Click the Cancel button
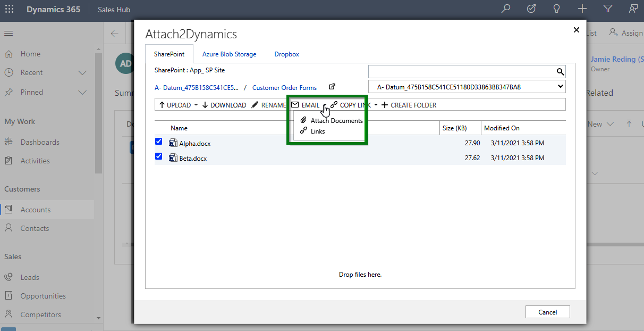 547,312
